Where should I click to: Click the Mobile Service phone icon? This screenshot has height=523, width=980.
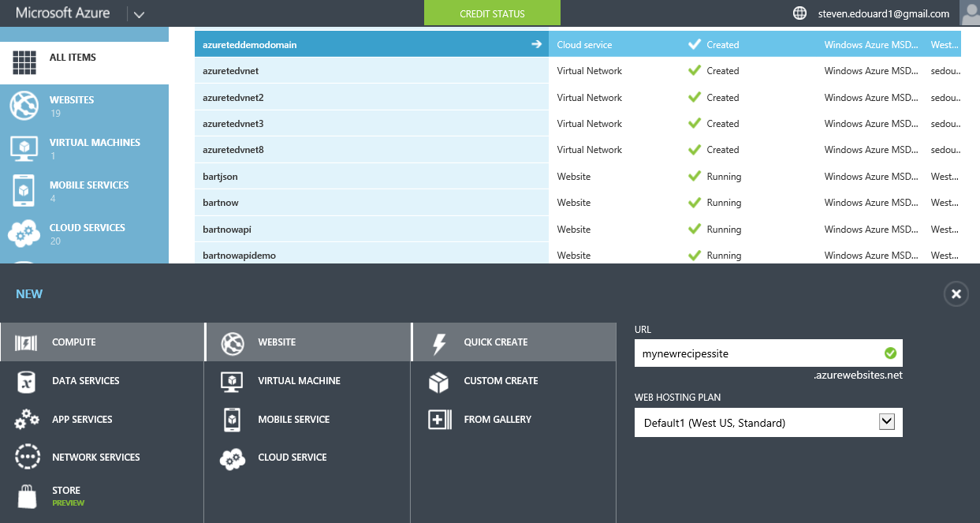coord(233,420)
